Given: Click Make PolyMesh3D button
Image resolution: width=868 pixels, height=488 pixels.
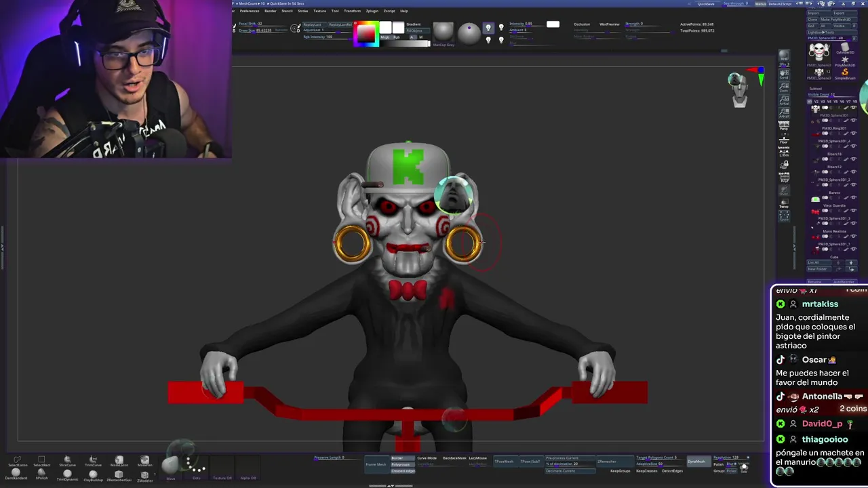Looking at the screenshot, I should [x=838, y=20].
